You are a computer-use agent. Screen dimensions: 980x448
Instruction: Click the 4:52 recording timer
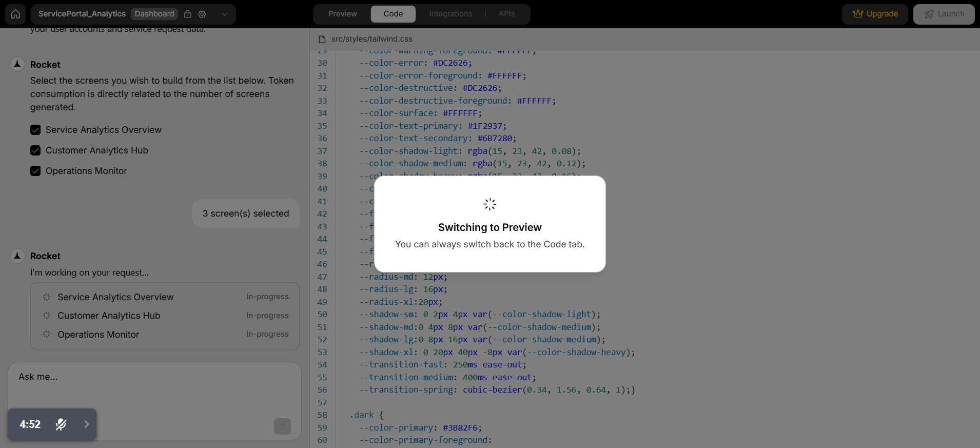[30, 424]
